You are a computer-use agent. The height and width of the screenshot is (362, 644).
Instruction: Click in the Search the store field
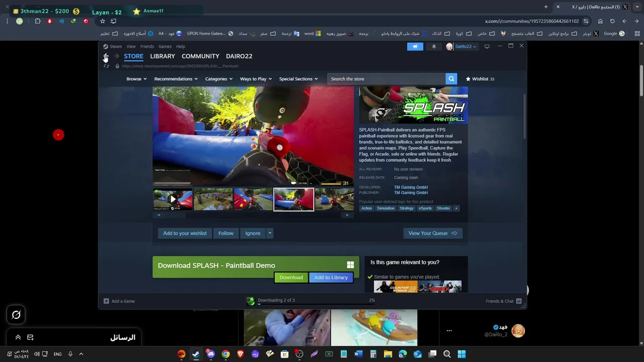click(386, 79)
